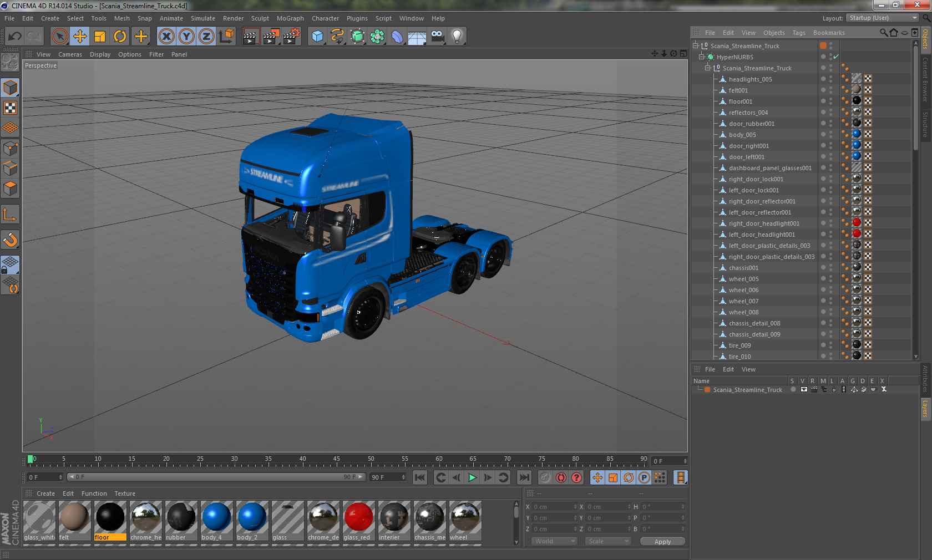Open the spline tools icon
932x560 pixels.
point(337,37)
